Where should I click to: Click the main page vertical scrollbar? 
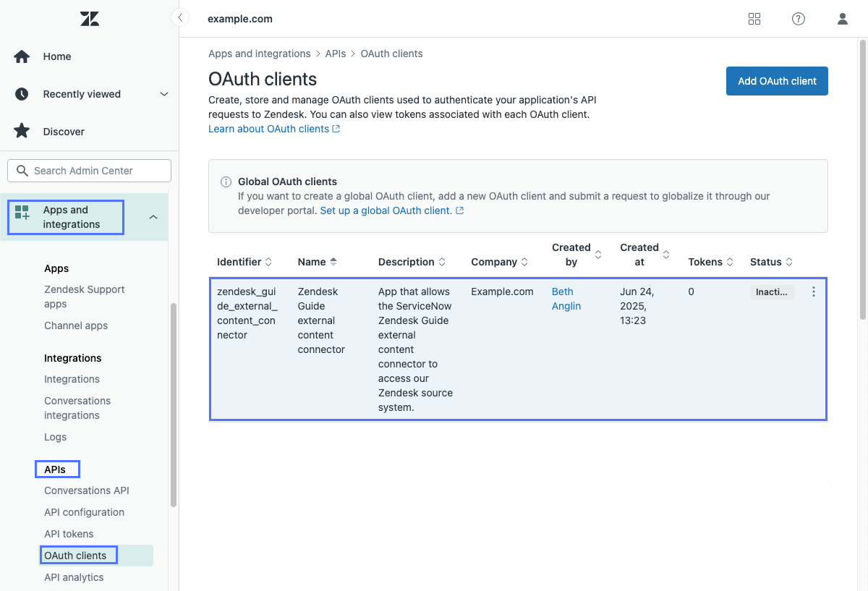(862, 179)
